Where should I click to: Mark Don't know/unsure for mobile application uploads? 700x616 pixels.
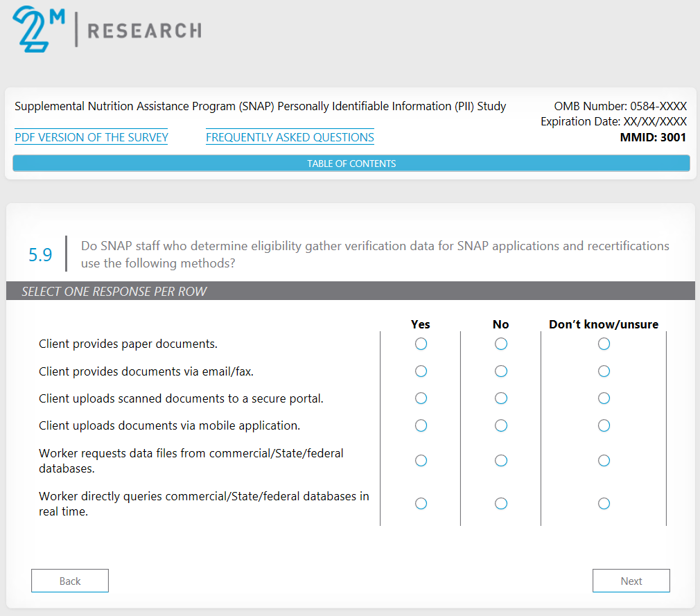604,425
